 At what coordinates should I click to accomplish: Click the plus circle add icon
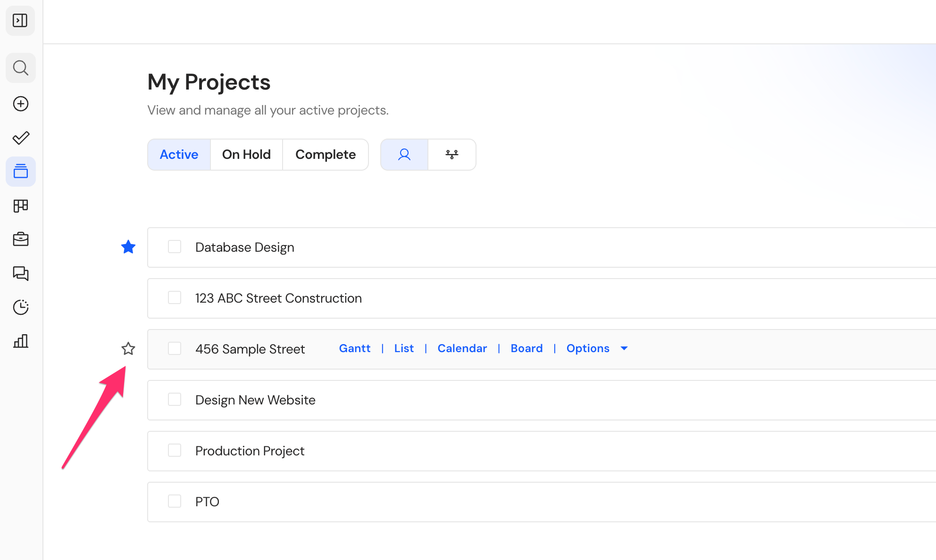(x=21, y=104)
